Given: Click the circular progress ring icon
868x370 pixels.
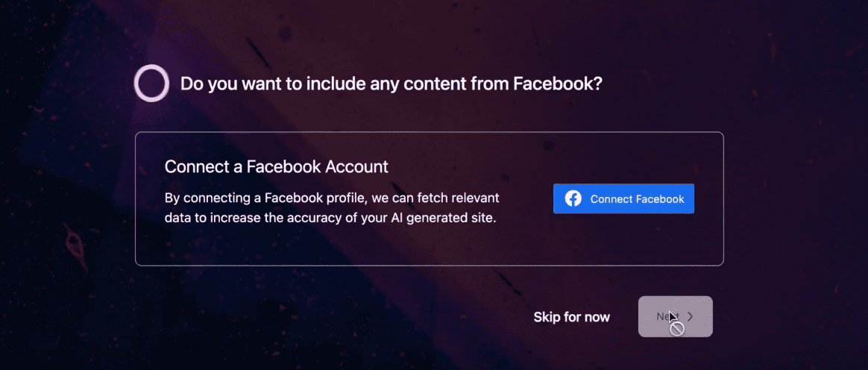Looking at the screenshot, I should pos(151,84).
